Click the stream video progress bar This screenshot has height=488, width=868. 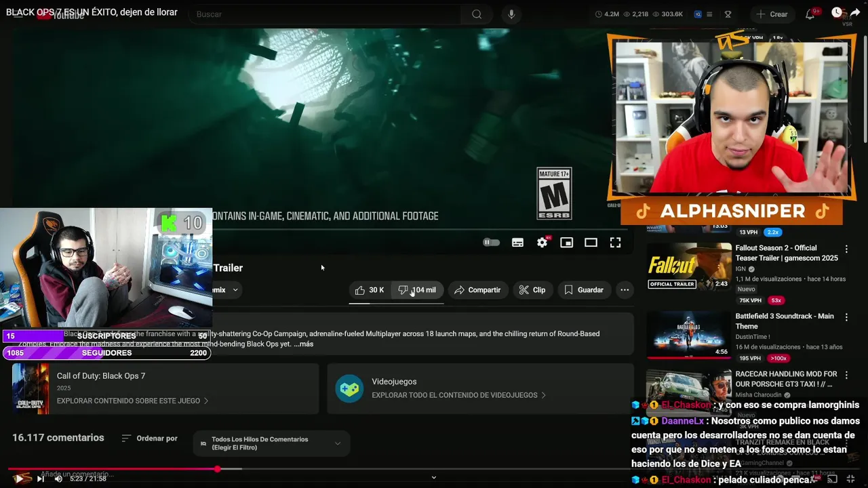[x=434, y=469]
